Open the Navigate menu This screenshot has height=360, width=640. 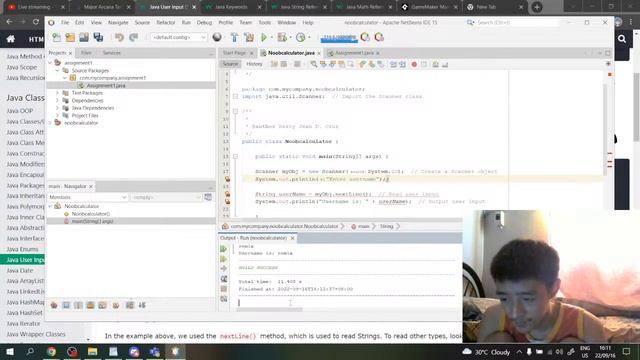(x=118, y=22)
